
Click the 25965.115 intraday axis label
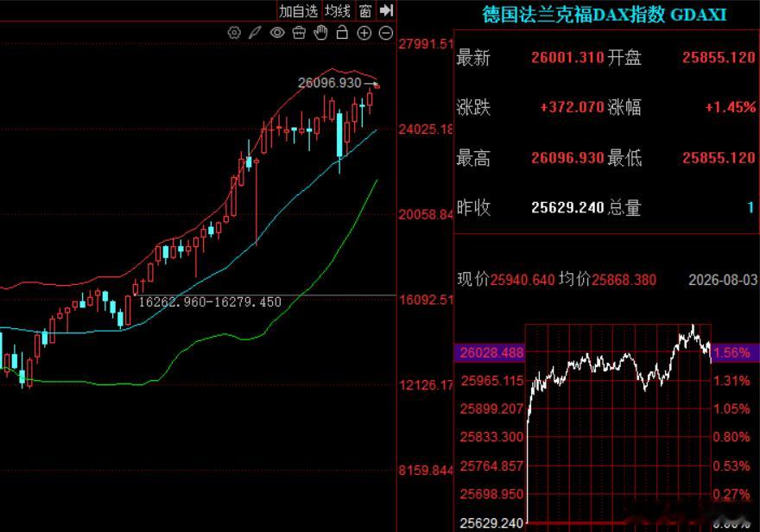click(492, 381)
